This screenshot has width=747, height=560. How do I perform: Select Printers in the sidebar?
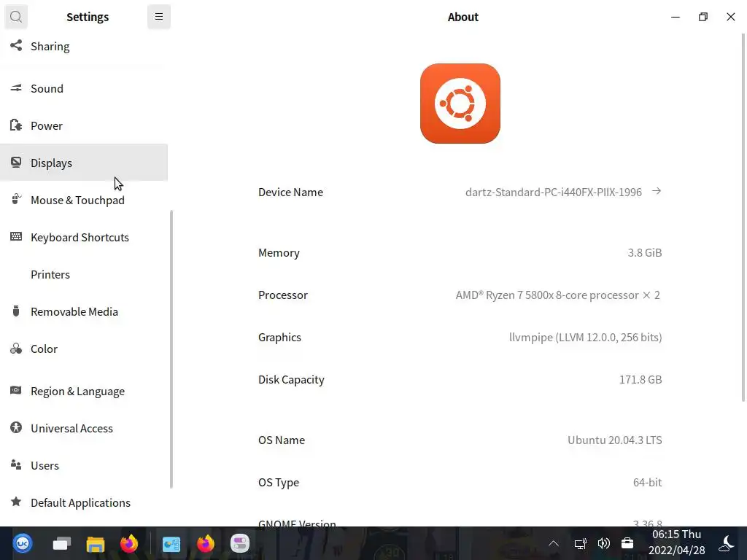pyautogui.click(x=84, y=274)
